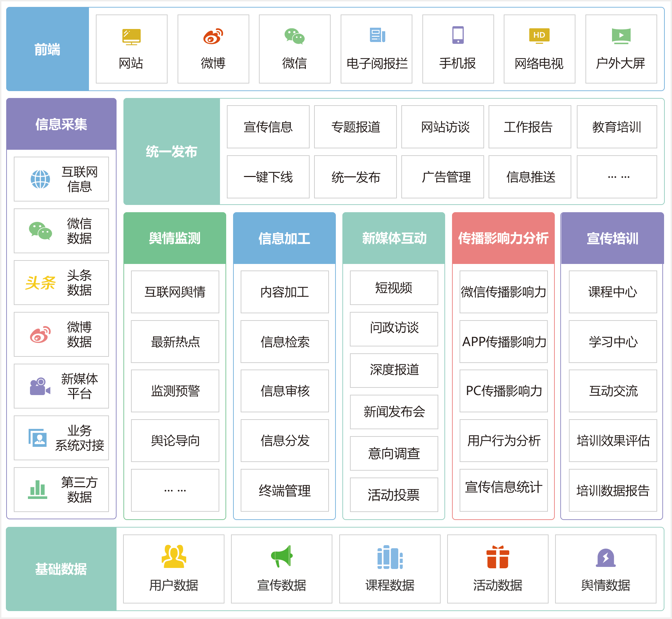Image resolution: width=672 pixels, height=619 pixels.
Task: Click the HD network TV icon
Action: [539, 36]
